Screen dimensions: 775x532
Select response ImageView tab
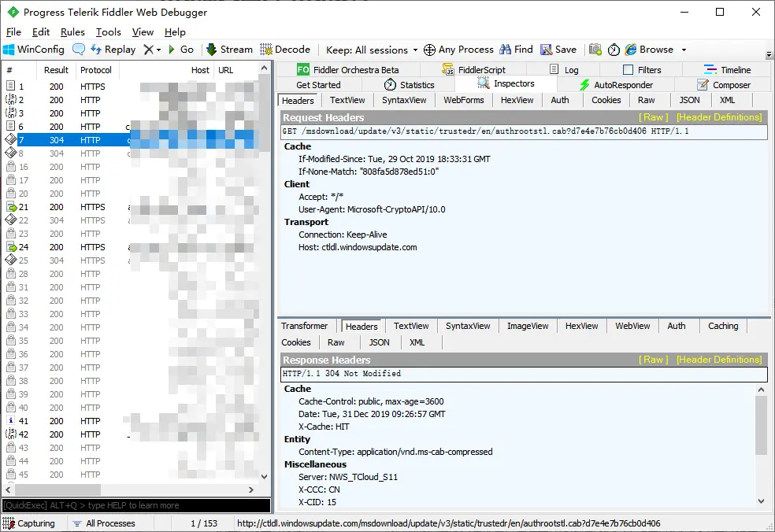tap(528, 326)
